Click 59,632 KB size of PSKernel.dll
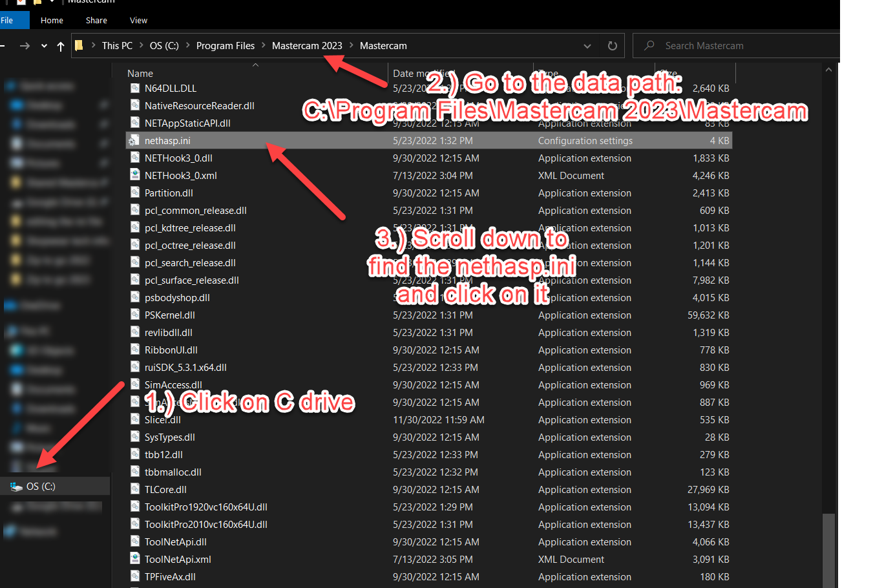 pyautogui.click(x=708, y=315)
